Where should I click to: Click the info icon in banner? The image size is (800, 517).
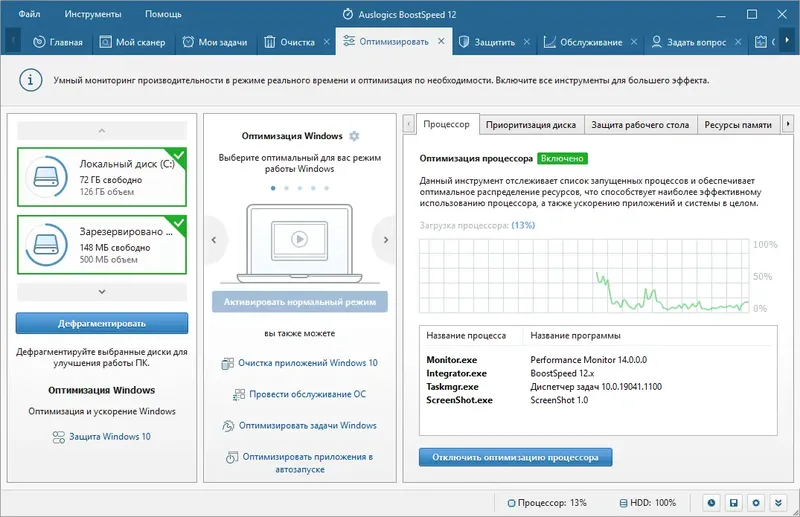30,80
